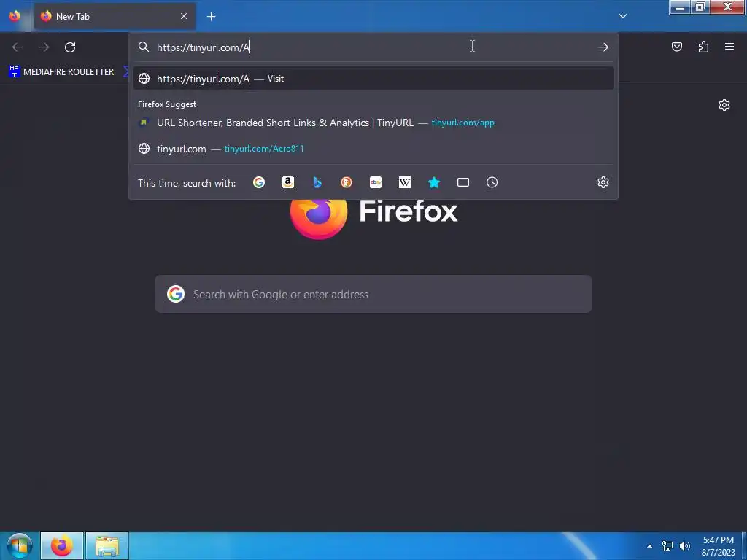The width and height of the screenshot is (747, 560).
Task: Open MEDIAFIRE ROULETTER bookmark
Action: tap(61, 72)
